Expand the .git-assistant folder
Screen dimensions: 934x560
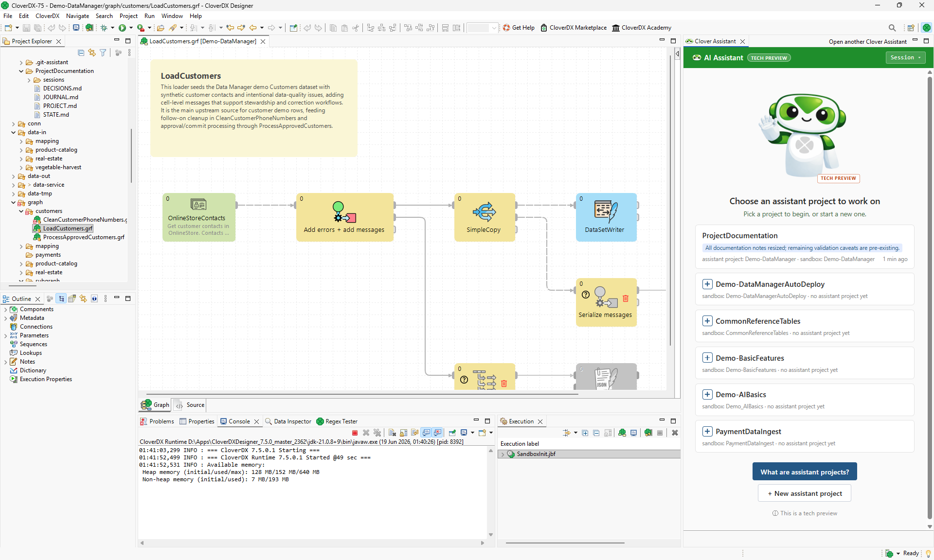[x=21, y=62]
